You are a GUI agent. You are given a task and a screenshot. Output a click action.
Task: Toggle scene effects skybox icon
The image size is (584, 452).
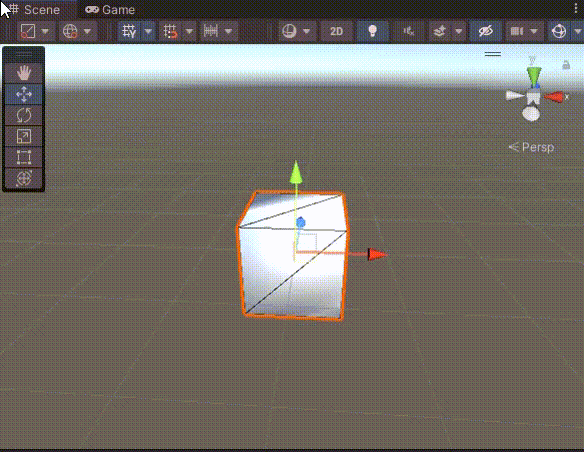tap(439, 31)
